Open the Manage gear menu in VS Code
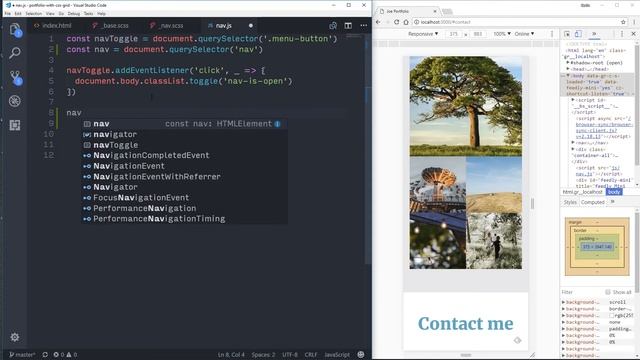This screenshot has height=360, width=640. point(15,337)
